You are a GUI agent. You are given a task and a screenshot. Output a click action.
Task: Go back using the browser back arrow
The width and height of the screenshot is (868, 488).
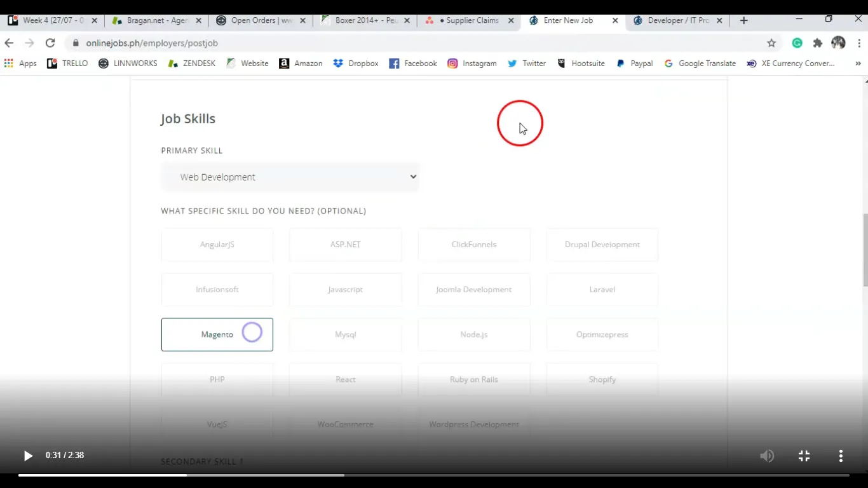(9, 43)
